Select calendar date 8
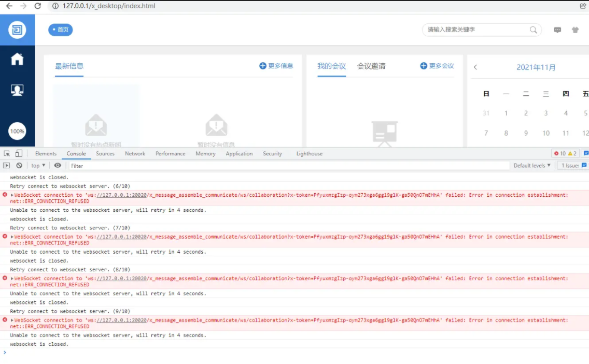The width and height of the screenshot is (589, 364). (x=506, y=133)
